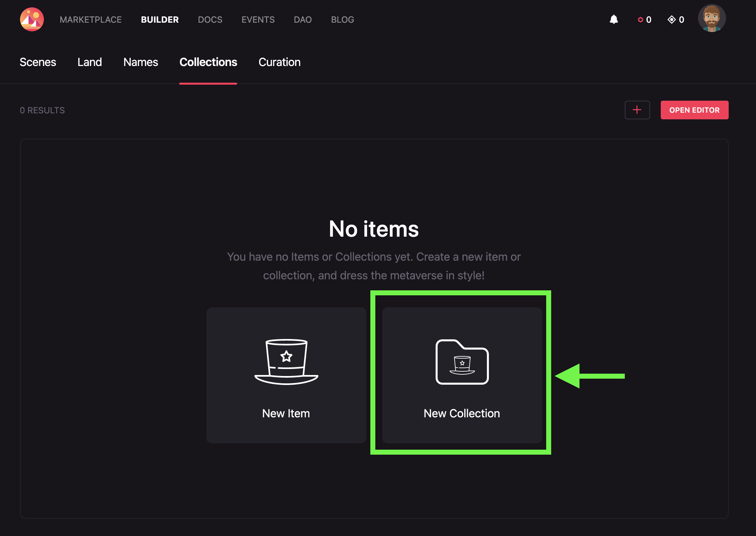Select the Collections tab
Viewport: 756px width, 536px height.
(208, 62)
